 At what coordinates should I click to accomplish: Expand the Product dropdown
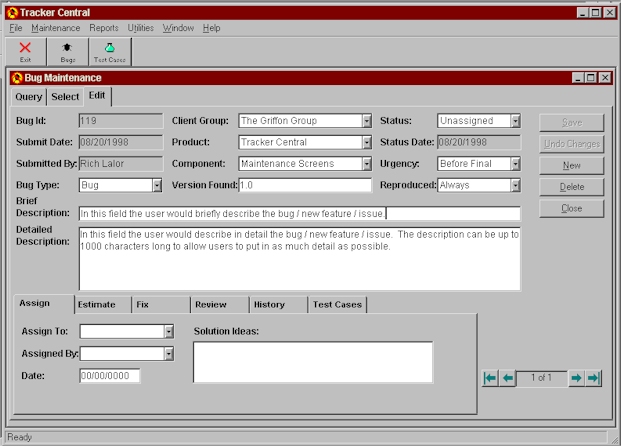[x=367, y=142]
